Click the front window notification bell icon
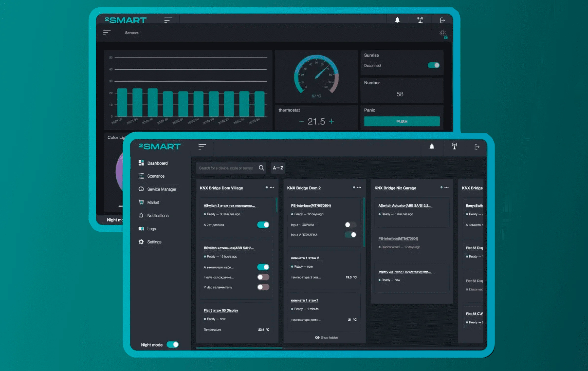588x371 pixels. [432, 147]
